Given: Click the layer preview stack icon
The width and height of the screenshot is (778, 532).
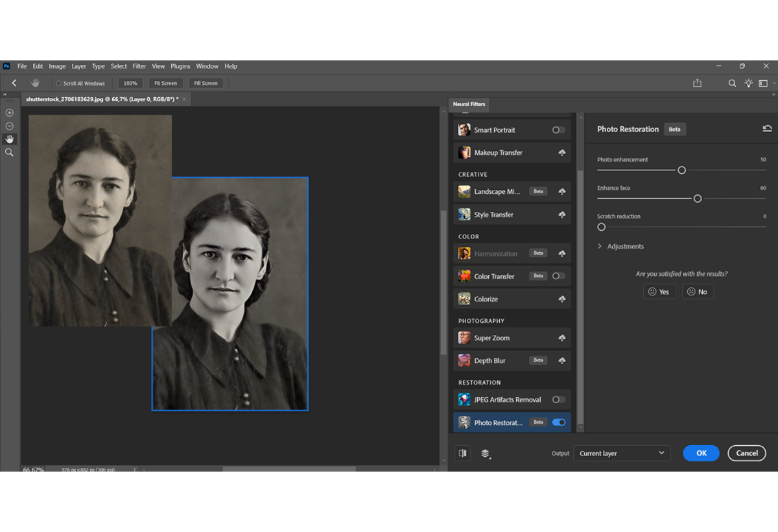Looking at the screenshot, I should (485, 454).
